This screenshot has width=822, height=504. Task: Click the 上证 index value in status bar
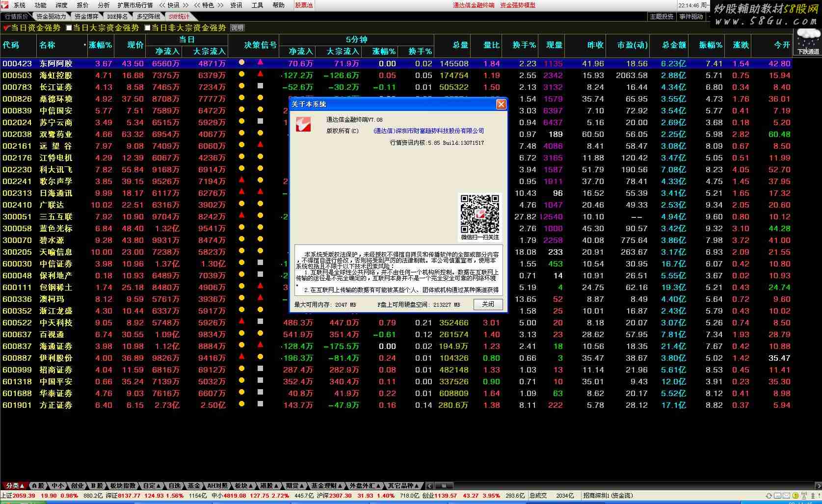click(24, 496)
